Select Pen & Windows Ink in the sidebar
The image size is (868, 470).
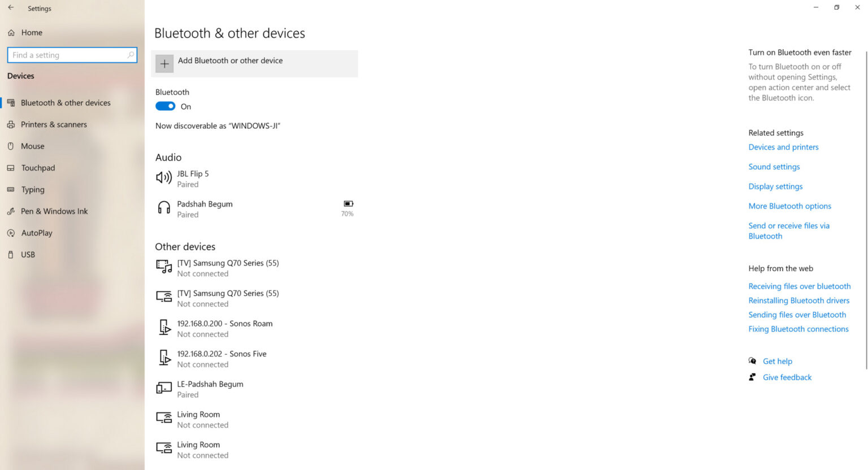pos(54,211)
